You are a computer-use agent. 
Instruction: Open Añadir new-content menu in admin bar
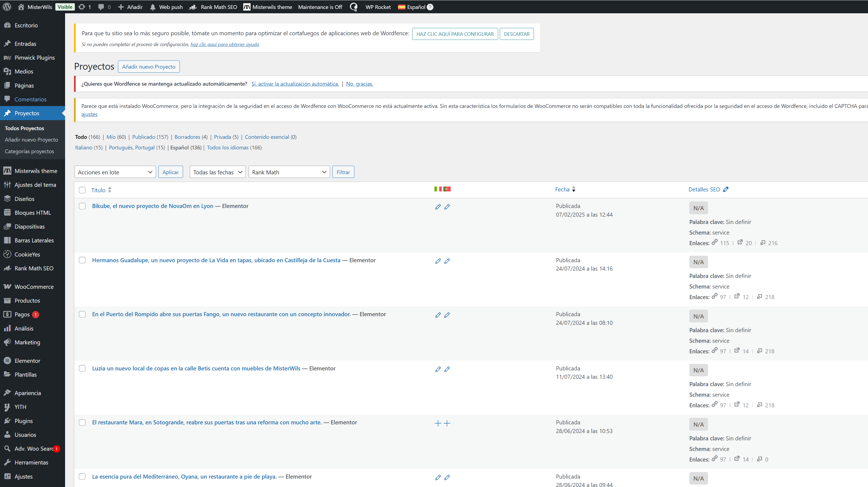click(x=130, y=7)
